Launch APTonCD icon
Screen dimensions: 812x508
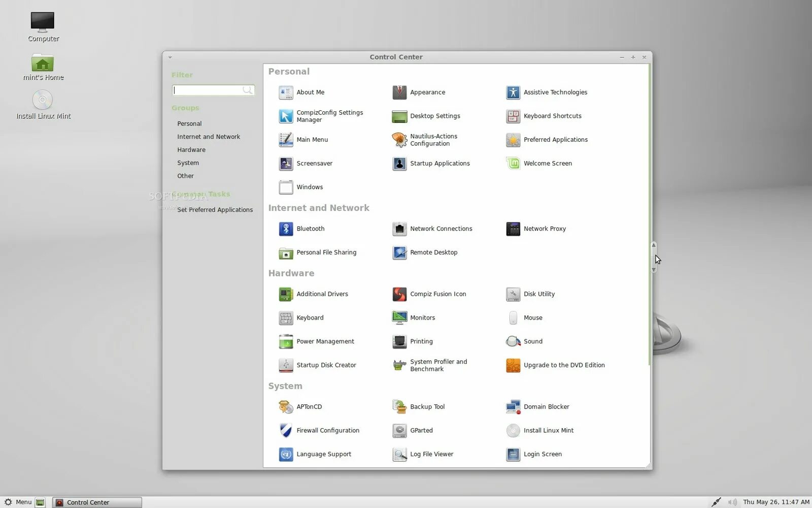click(286, 407)
